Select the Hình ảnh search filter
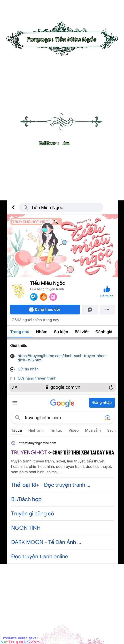 click(36, 430)
